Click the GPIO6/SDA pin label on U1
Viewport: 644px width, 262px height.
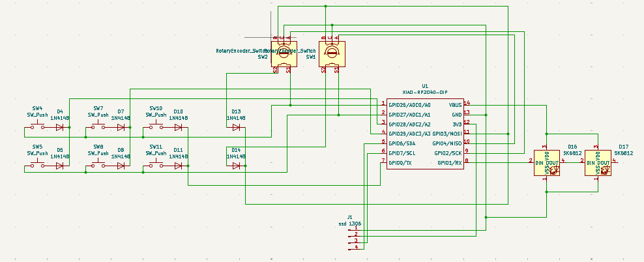click(x=402, y=143)
